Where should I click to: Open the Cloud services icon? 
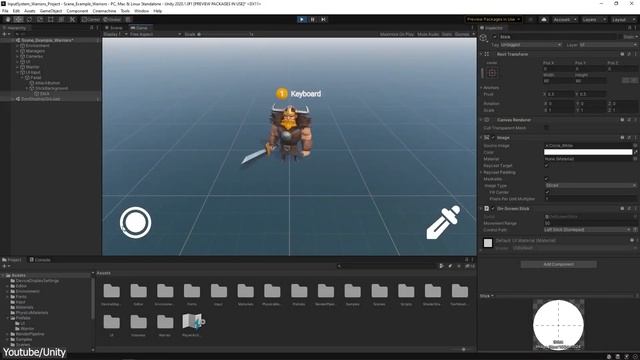pyautogui.click(x=544, y=20)
